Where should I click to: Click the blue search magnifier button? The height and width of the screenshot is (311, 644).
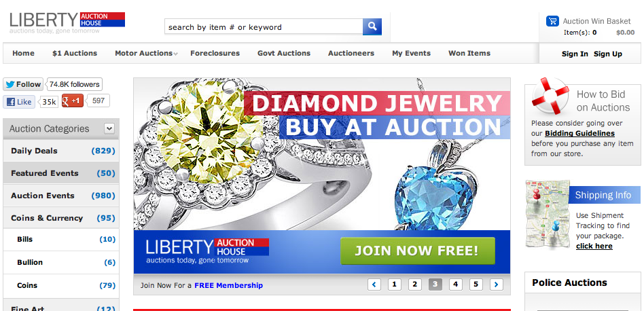(372, 26)
